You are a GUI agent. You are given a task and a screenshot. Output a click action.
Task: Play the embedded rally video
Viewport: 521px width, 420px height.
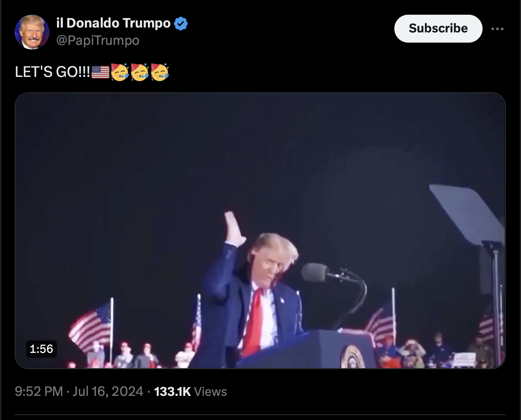(260, 230)
